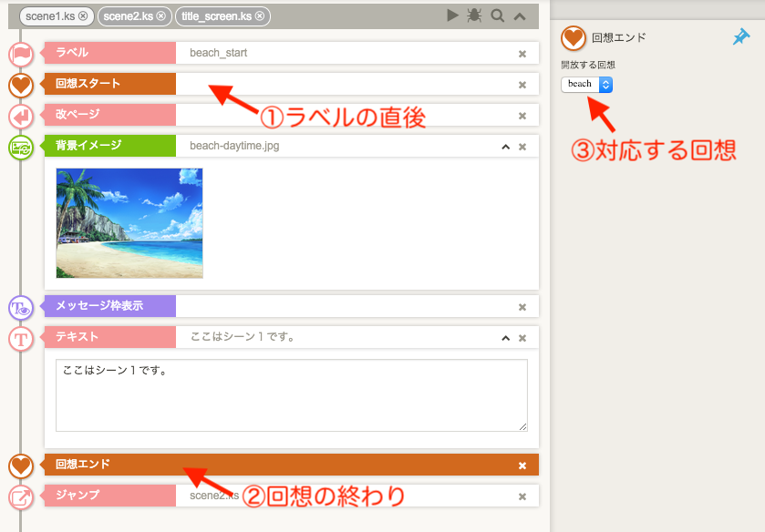Delete the 回想エンド component
This screenshot has height=532, width=765.
522,465
